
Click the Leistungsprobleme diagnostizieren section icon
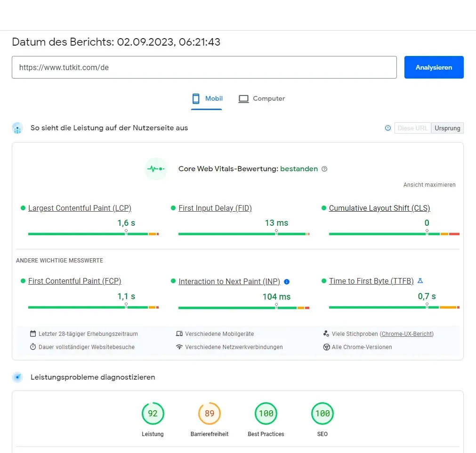pos(17,377)
